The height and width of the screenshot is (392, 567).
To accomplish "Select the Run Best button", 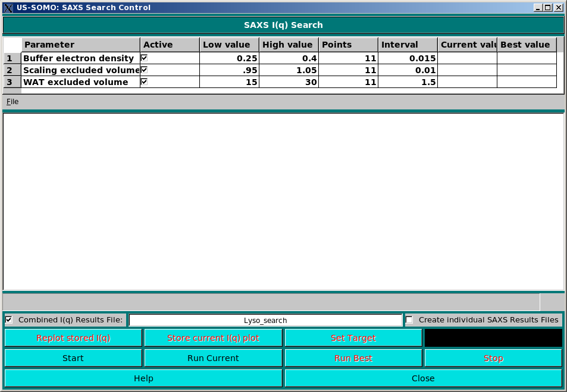I will pyautogui.click(x=353, y=357).
